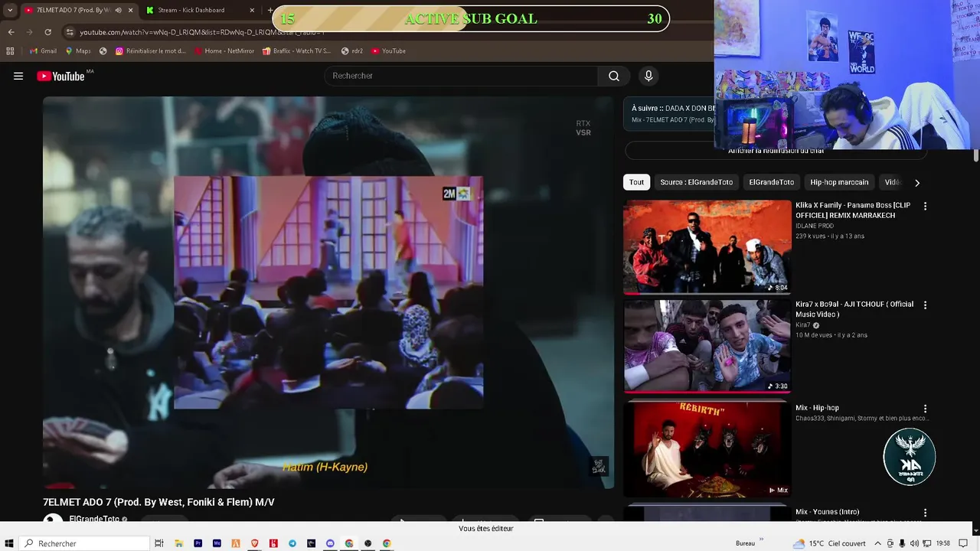Open the Windows Start menu

click(x=9, y=543)
